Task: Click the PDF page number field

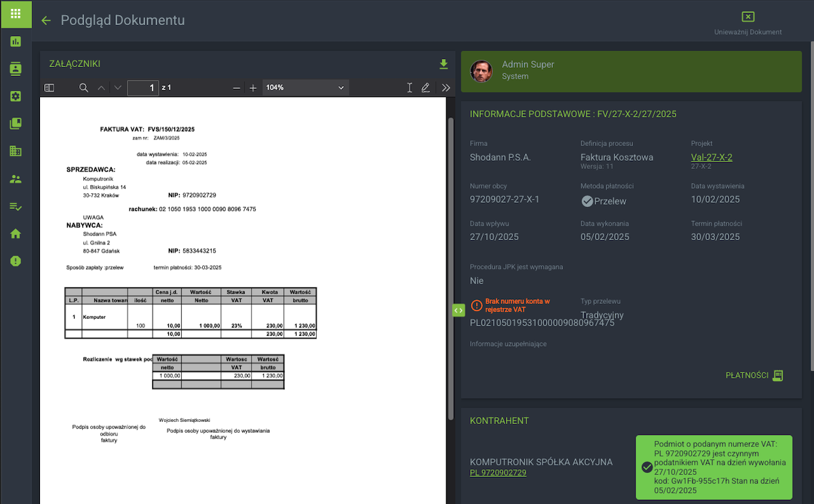Action: (142, 88)
